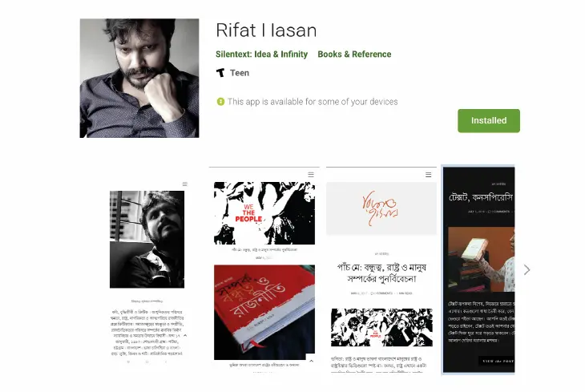
Task: Show next screenshots with the right chevron arrow
Action: (x=526, y=270)
